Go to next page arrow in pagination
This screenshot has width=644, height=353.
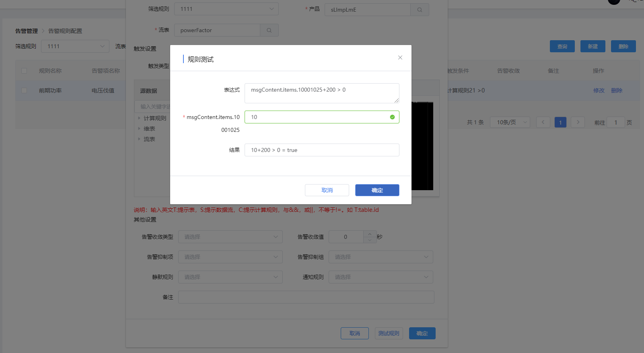[x=578, y=122]
